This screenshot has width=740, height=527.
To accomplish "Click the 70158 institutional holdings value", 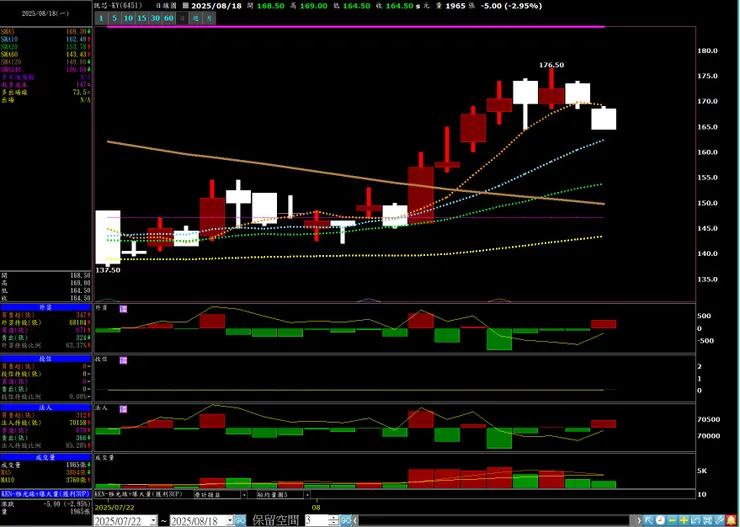I will [77, 423].
